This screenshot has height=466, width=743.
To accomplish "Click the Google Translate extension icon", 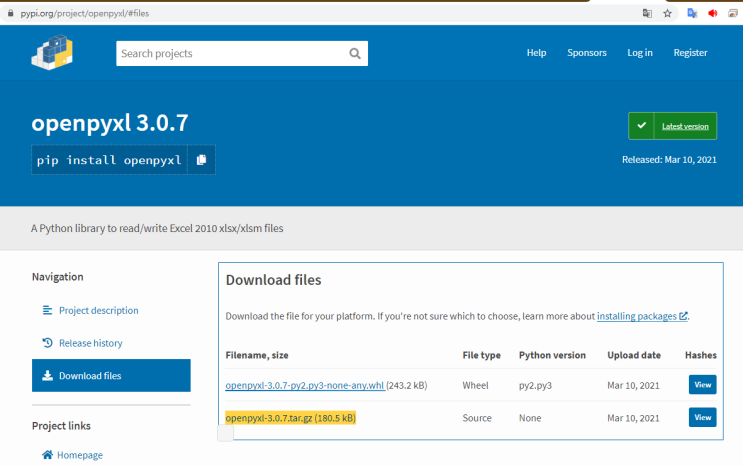I will [x=692, y=13].
